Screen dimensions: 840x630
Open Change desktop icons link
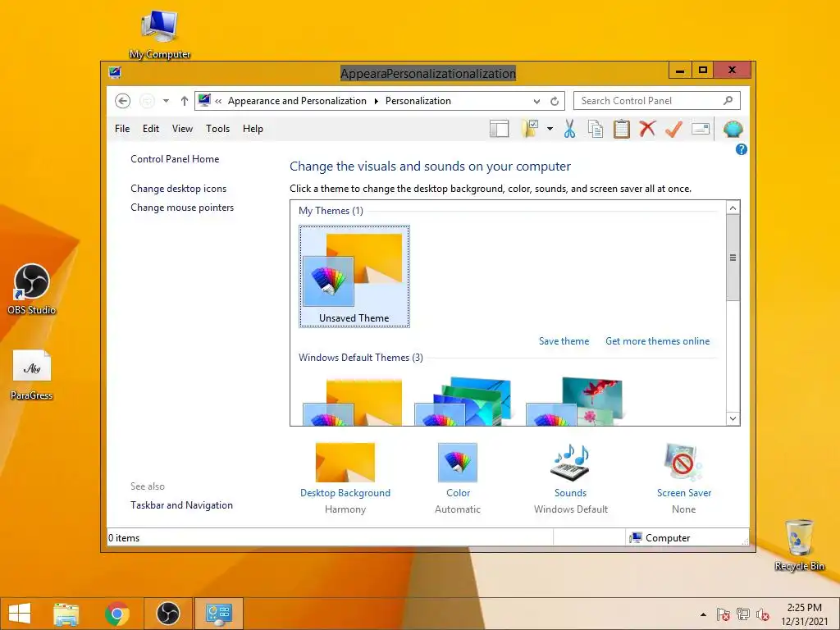tap(178, 189)
